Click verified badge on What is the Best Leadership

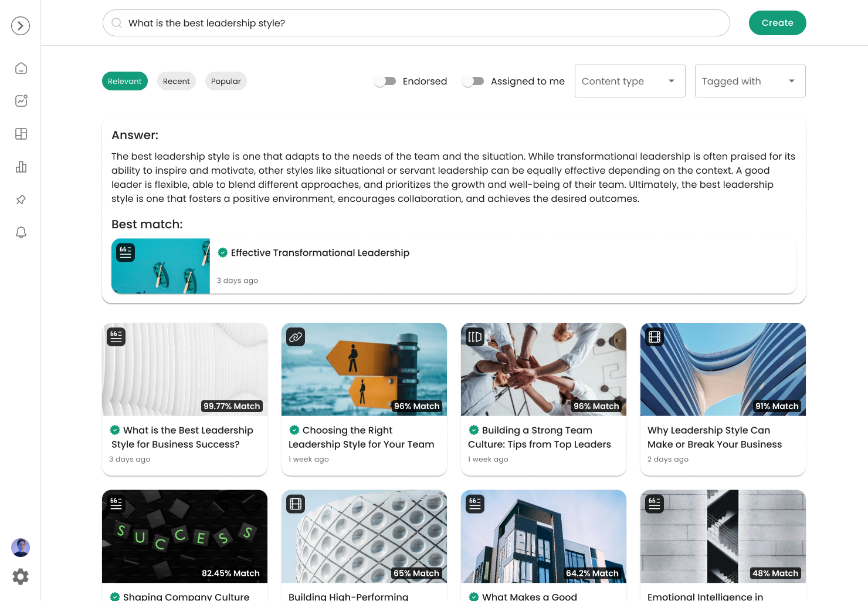pos(115,430)
